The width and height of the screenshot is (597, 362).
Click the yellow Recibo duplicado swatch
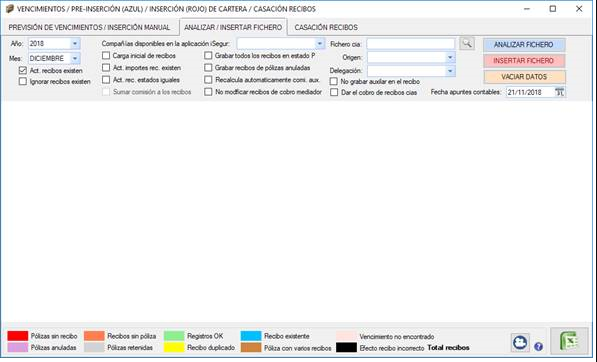pyautogui.click(x=174, y=347)
